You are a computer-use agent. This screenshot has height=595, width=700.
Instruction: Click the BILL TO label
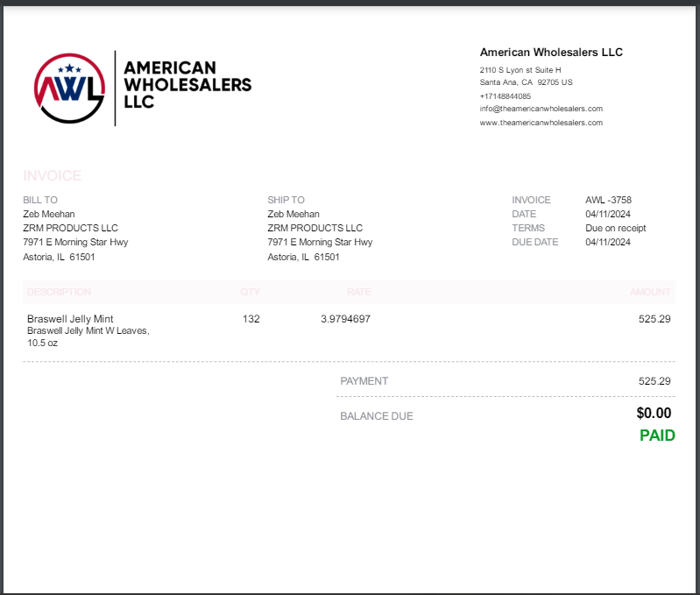pyautogui.click(x=40, y=200)
